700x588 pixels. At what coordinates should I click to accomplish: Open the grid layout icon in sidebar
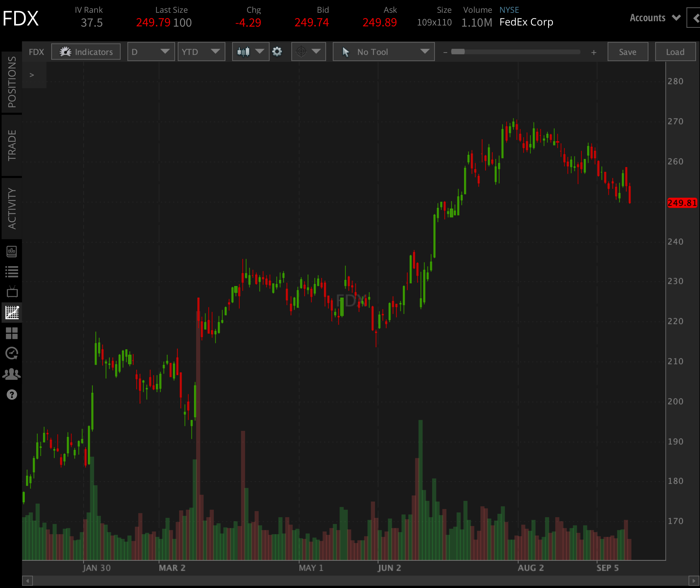tap(12, 333)
